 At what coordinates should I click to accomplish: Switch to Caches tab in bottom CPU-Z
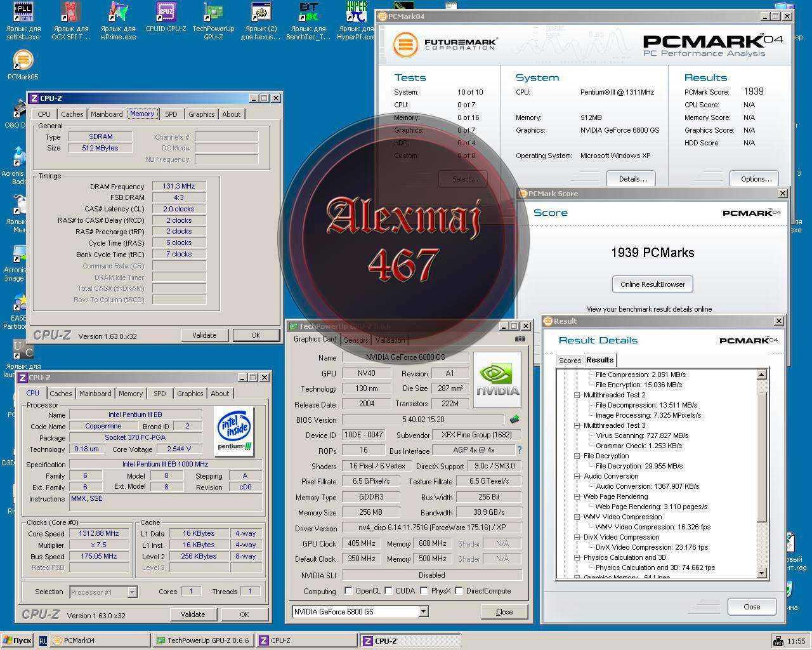pos(61,394)
